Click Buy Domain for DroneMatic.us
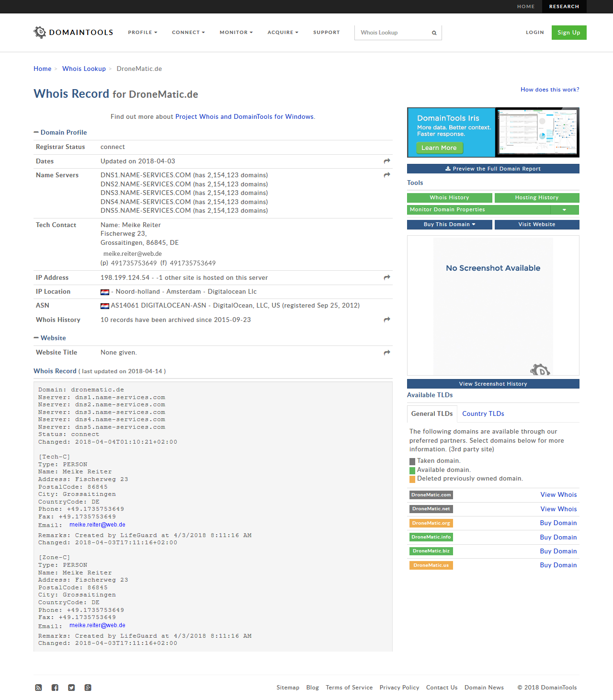 tap(558, 565)
